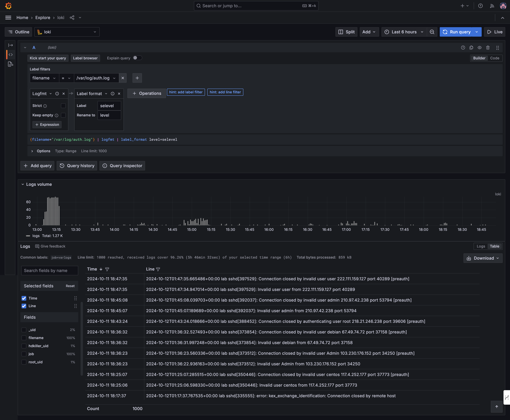Collapse query A row chevron
510x420 pixels.
click(x=25, y=48)
